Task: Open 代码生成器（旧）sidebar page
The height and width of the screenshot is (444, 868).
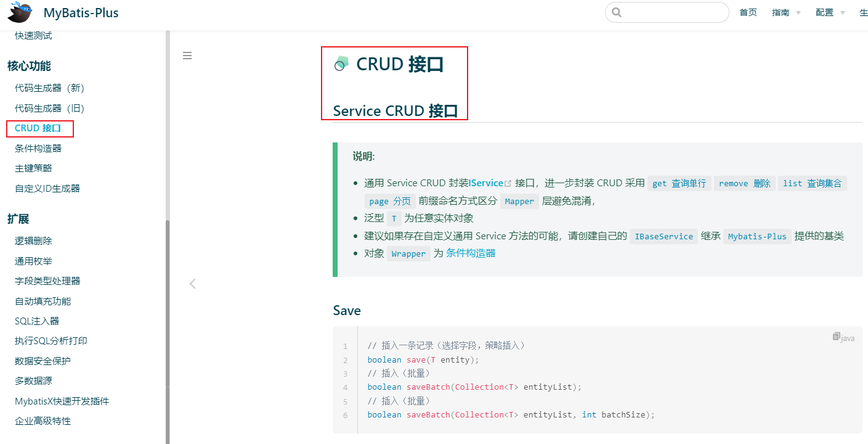Action: point(49,109)
